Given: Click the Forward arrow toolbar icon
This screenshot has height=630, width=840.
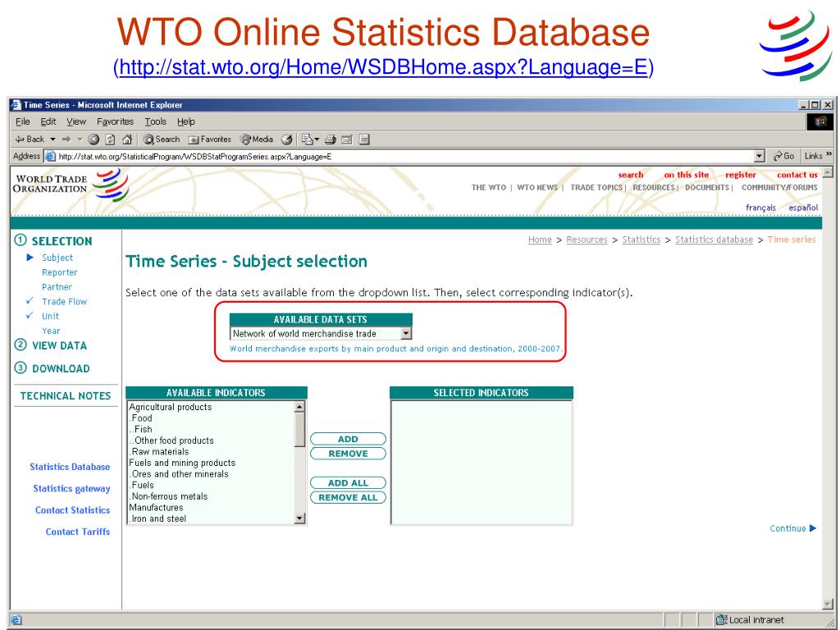Looking at the screenshot, I should [x=66, y=139].
